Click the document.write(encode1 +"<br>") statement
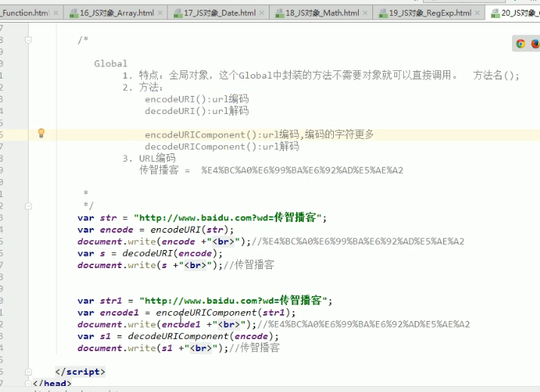This screenshot has height=392, width=540. (x=167, y=325)
